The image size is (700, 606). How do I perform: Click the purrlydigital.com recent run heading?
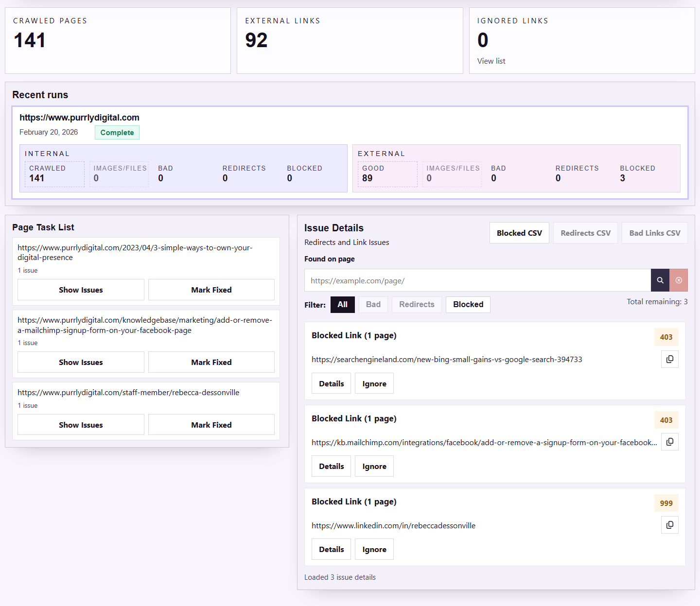79,117
